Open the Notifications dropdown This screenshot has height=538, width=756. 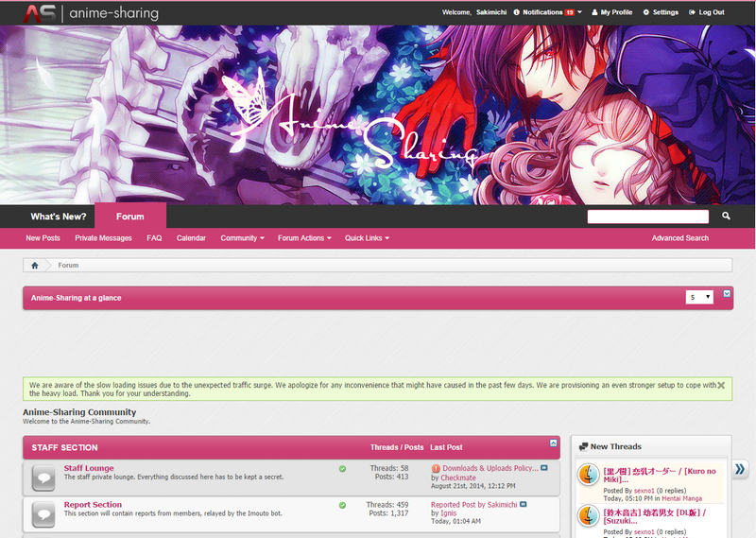[x=547, y=12]
